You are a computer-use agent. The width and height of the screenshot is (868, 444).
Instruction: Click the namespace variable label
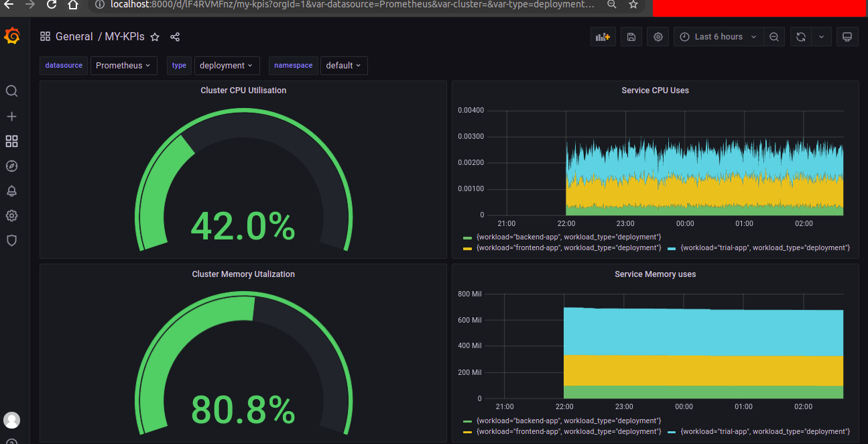point(294,65)
